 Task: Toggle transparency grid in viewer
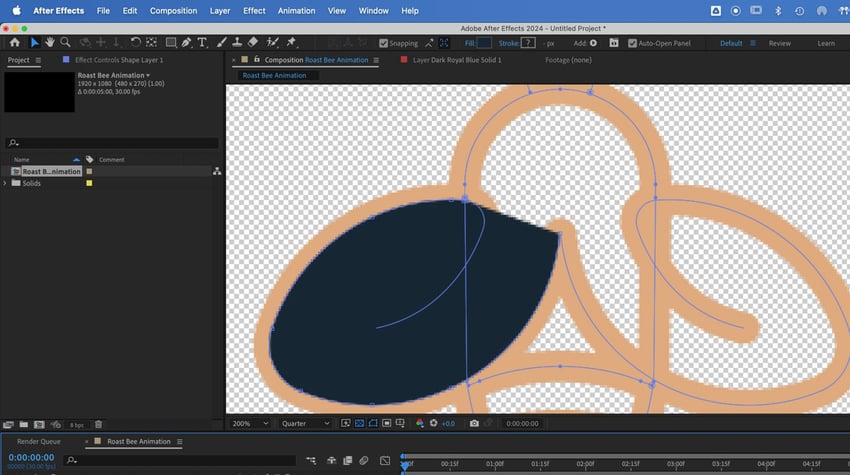click(359, 423)
